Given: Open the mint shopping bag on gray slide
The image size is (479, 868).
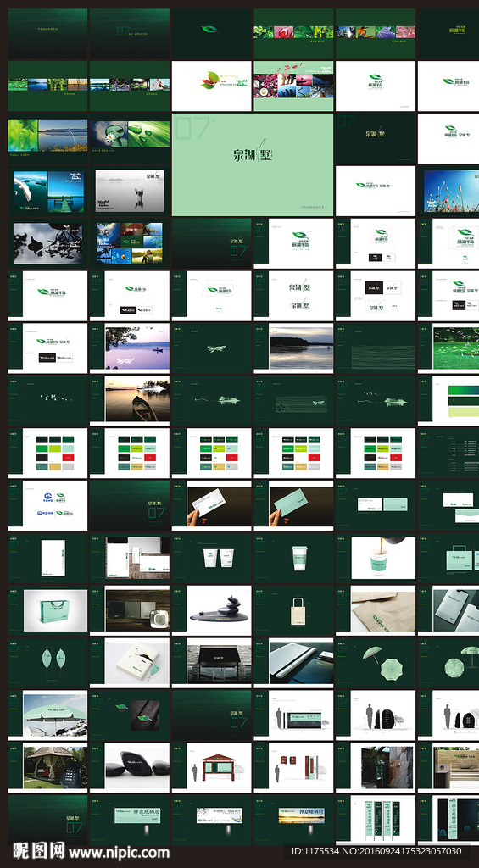Looking at the screenshot, I should click(x=47, y=609).
